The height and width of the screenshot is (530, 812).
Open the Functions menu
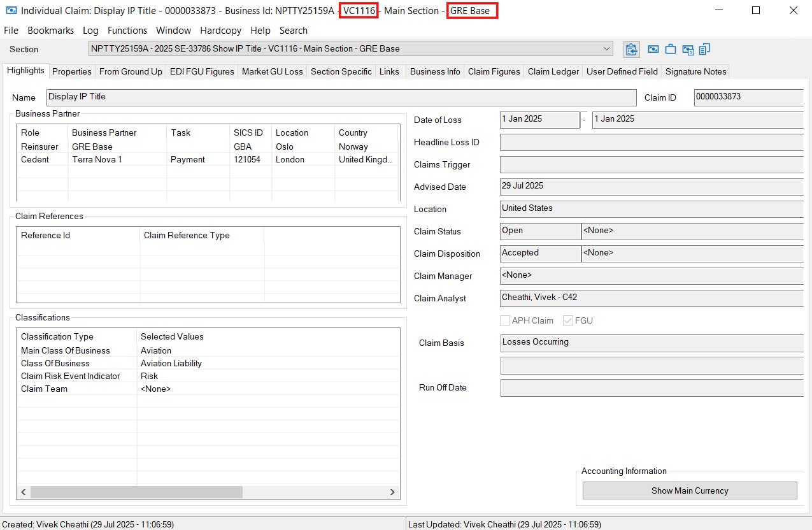pyautogui.click(x=127, y=31)
